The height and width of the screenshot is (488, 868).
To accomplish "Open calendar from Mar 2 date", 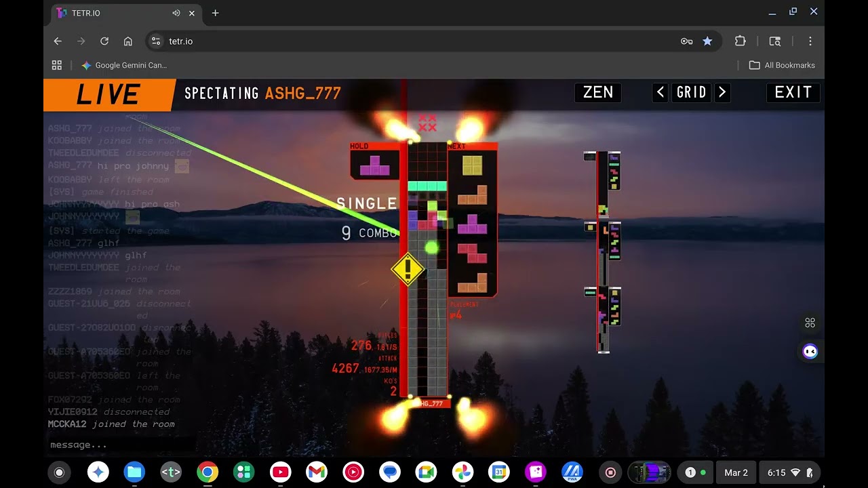I will [x=736, y=472].
